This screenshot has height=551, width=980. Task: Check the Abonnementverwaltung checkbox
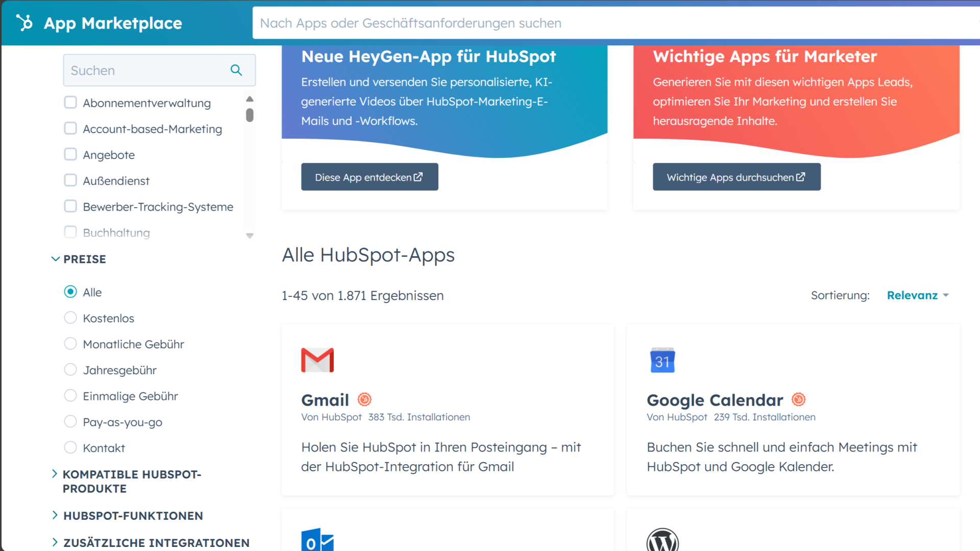coord(70,103)
